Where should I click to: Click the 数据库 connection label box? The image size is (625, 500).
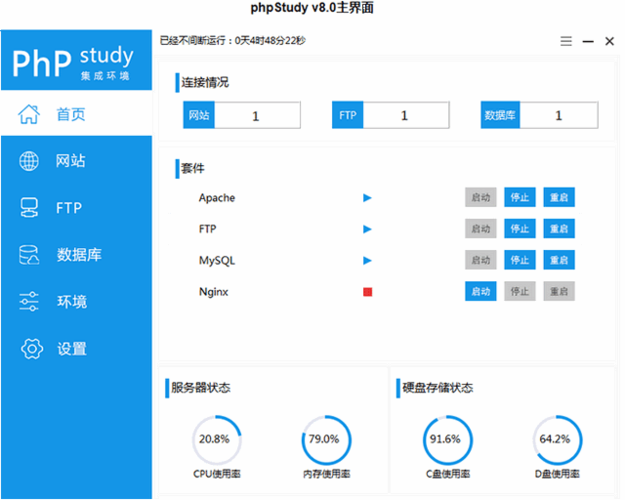[x=500, y=115]
